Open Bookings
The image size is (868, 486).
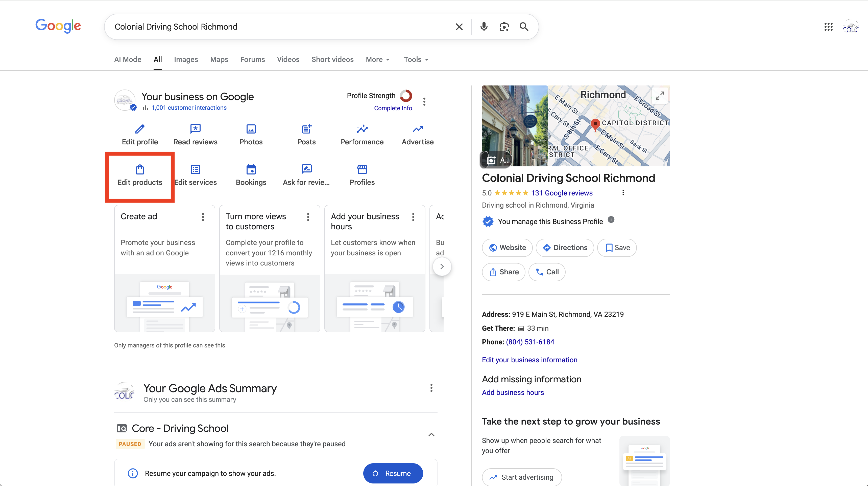click(x=251, y=175)
